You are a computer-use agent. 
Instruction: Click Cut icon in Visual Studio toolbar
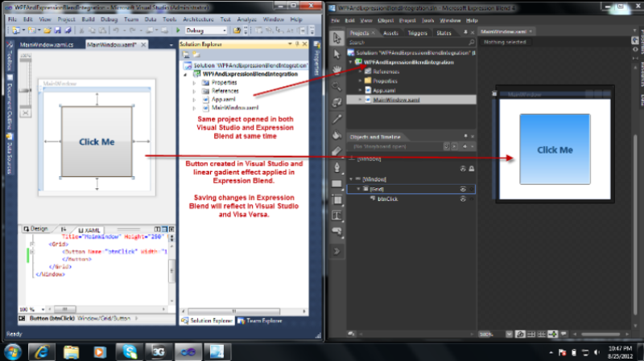tap(82, 31)
